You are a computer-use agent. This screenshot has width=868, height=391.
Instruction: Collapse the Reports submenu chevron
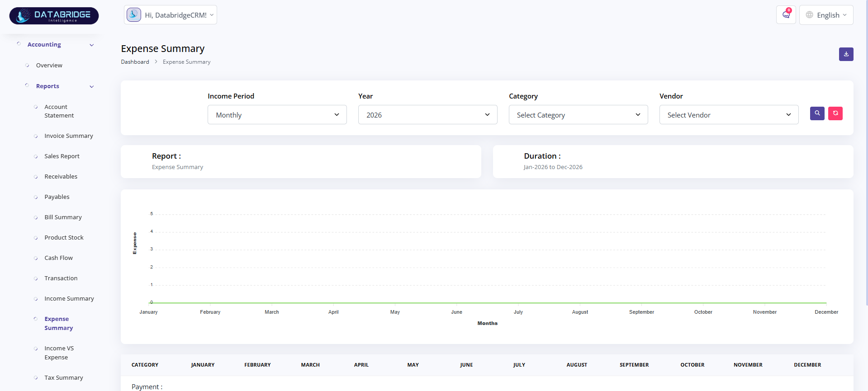click(x=92, y=86)
